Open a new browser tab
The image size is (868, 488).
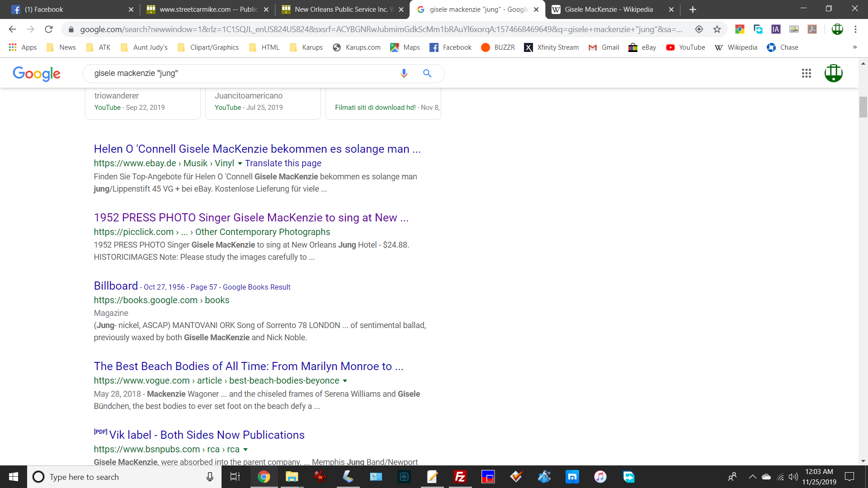[693, 9]
